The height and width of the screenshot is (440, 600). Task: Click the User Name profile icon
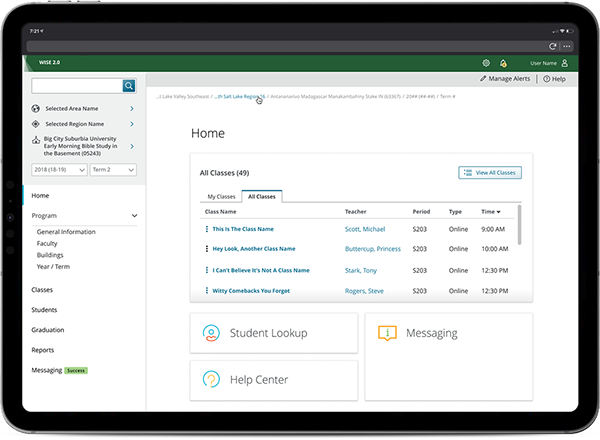[564, 63]
